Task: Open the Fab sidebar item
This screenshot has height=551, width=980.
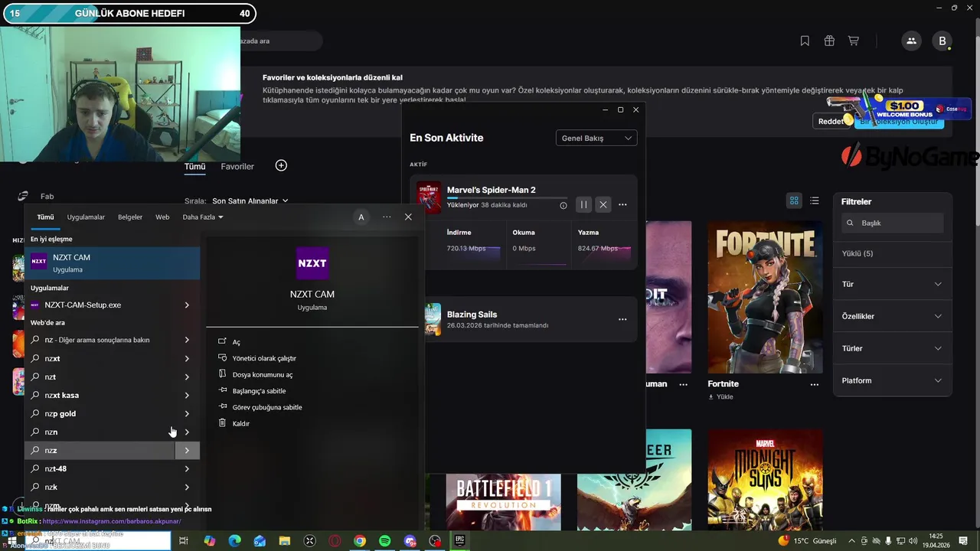Action: pyautogui.click(x=47, y=197)
